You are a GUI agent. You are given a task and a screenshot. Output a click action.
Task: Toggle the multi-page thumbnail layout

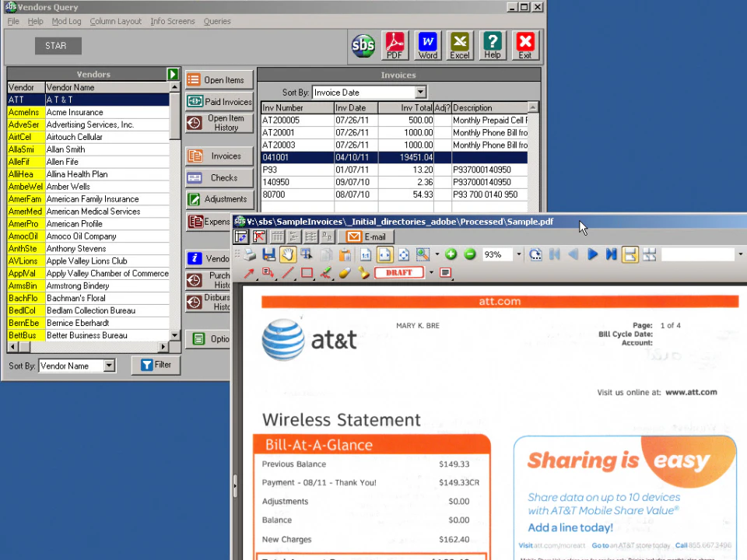[x=649, y=255]
